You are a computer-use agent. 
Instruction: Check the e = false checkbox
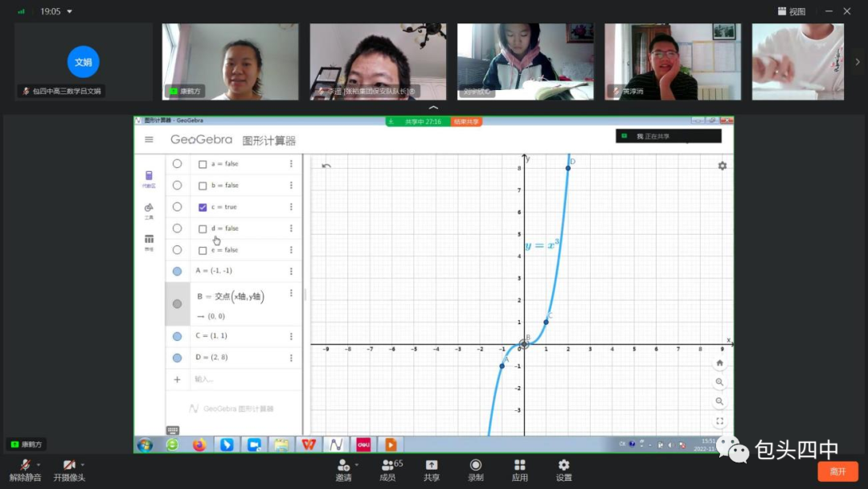coord(203,250)
